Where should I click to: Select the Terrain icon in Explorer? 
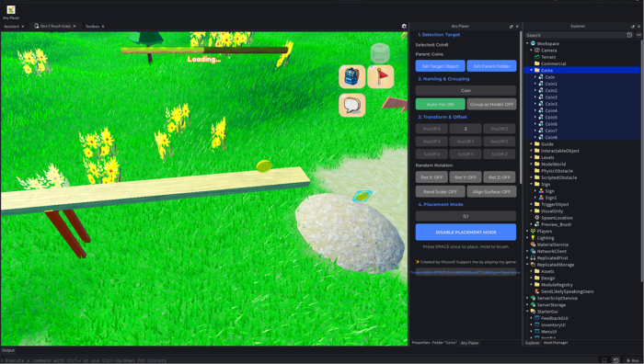point(536,57)
